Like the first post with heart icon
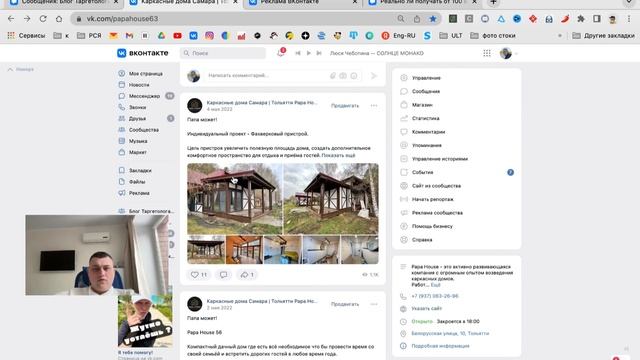Screen dimensions: 640x360 (x=199, y=275)
